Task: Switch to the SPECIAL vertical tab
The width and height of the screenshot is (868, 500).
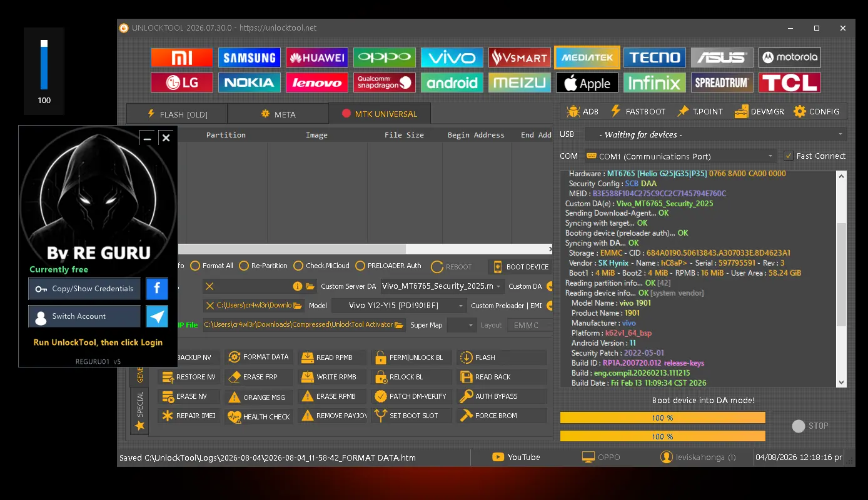Action: click(x=139, y=410)
